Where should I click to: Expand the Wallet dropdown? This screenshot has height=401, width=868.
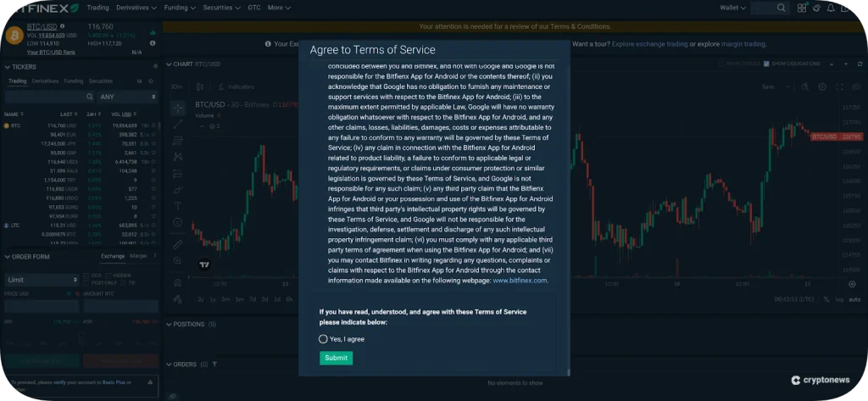point(732,8)
